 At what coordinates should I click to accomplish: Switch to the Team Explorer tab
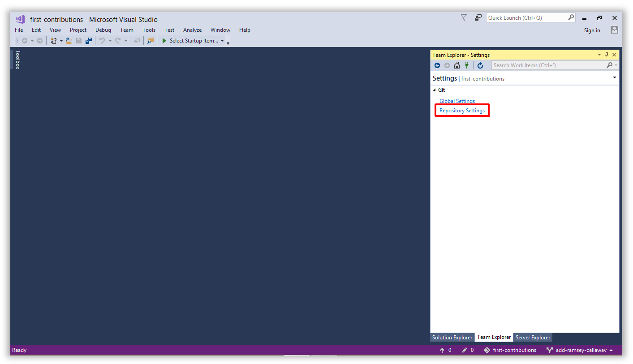click(x=494, y=337)
